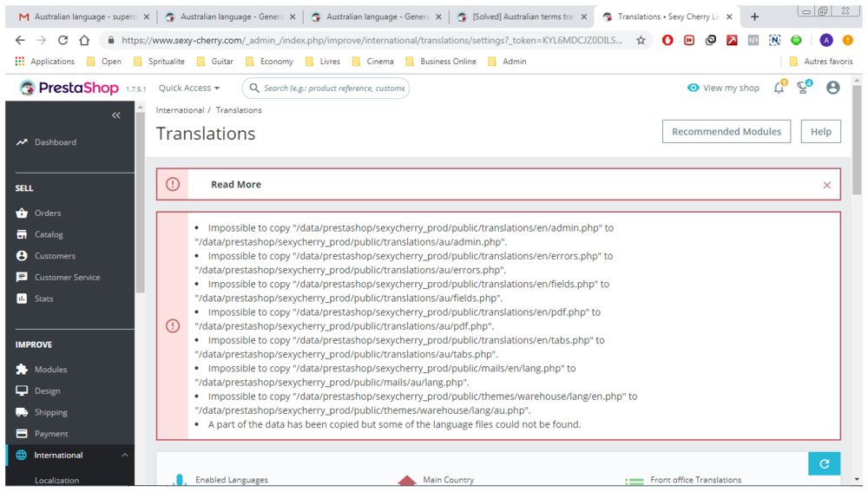Click the teal refresh button icon
The image size is (868, 492).
point(824,463)
